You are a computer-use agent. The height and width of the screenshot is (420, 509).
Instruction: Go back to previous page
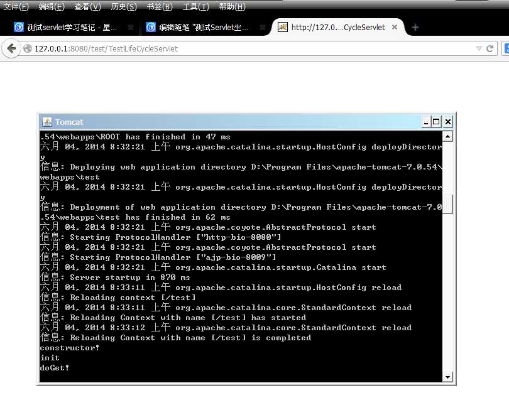point(11,48)
